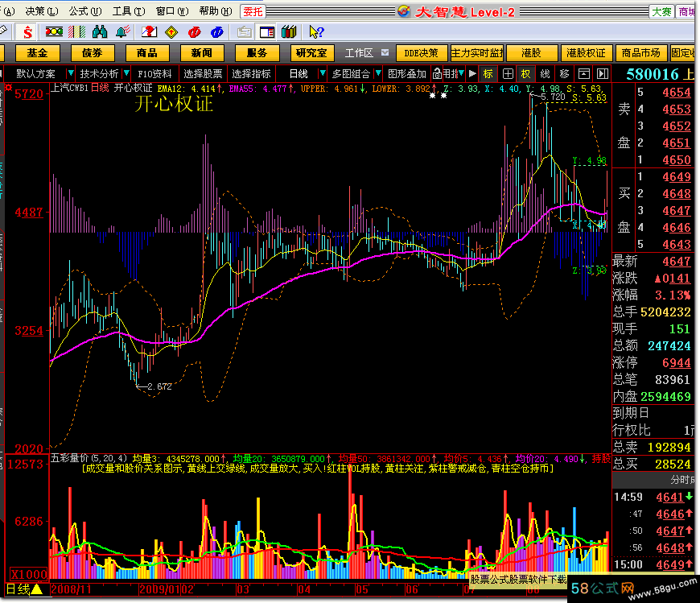Open F10资料 company info
The height and width of the screenshot is (603, 700).
154,73
